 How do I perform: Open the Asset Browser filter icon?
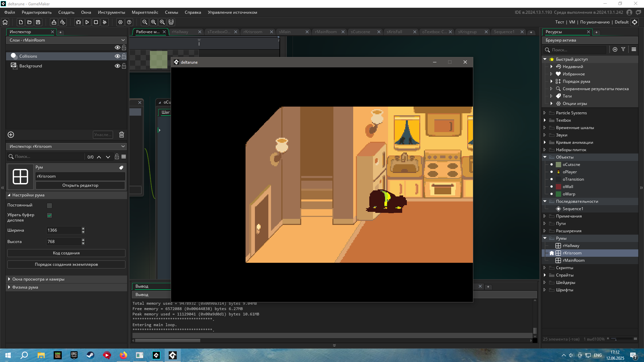(x=623, y=50)
